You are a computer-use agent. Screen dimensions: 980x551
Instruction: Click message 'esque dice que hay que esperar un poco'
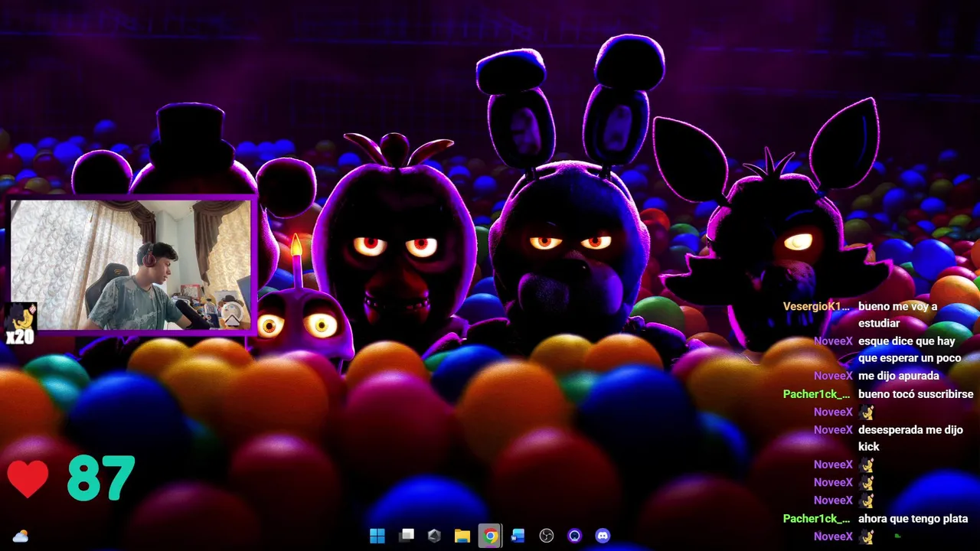[909, 350]
